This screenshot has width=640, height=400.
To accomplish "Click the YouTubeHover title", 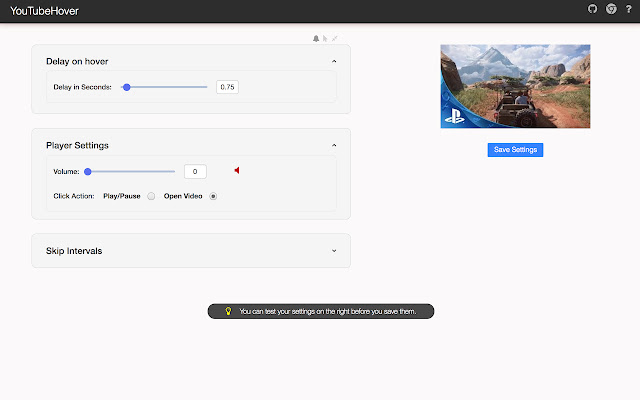I will click(x=44, y=11).
